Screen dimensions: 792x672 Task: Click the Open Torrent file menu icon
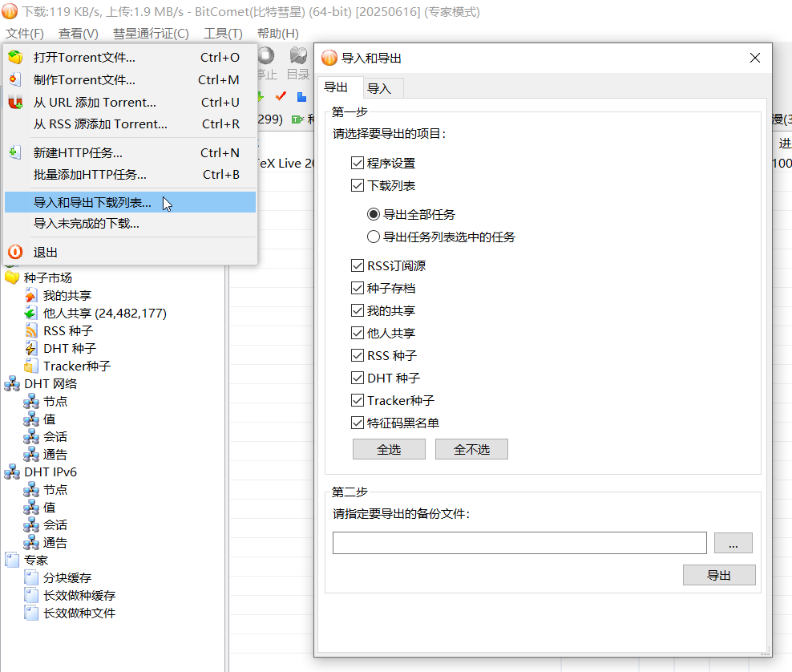click(14, 58)
